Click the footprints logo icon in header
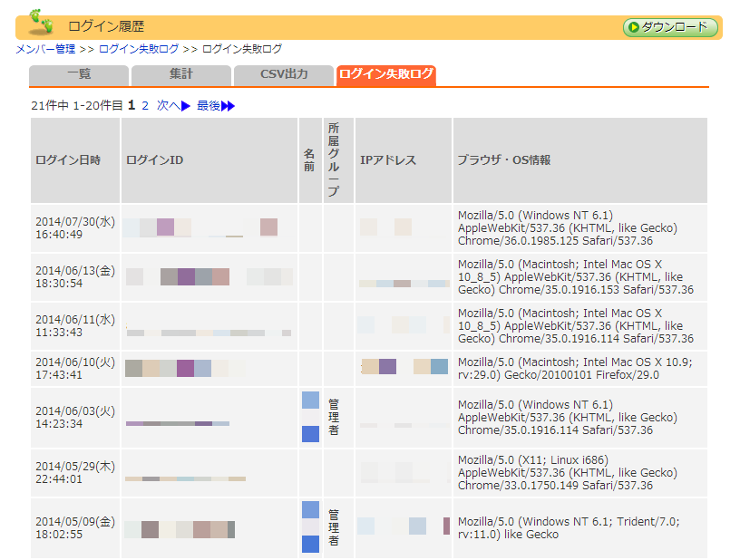The width and height of the screenshot is (740, 560). coord(41,23)
